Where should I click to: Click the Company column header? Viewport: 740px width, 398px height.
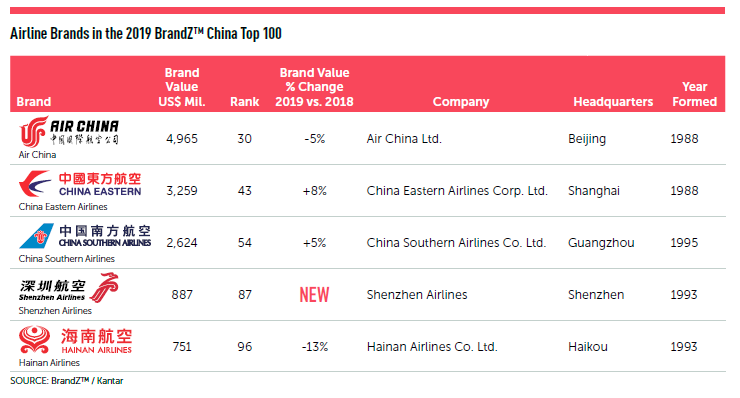(461, 102)
